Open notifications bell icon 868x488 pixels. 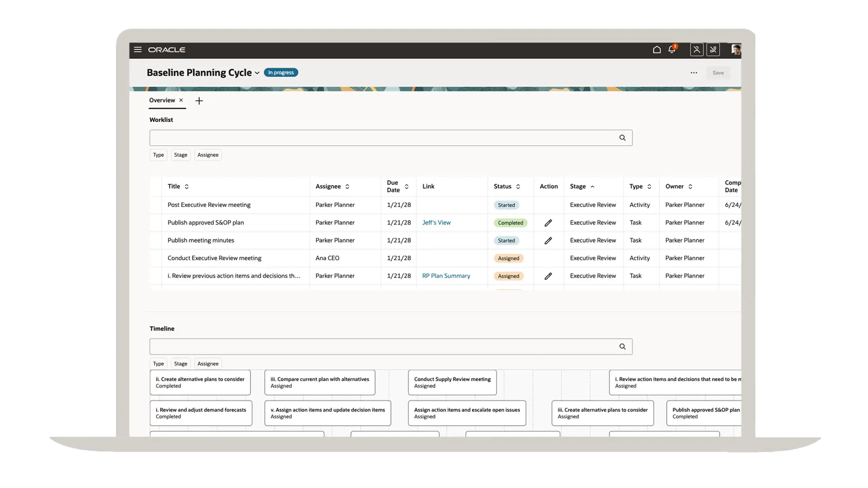(x=672, y=50)
